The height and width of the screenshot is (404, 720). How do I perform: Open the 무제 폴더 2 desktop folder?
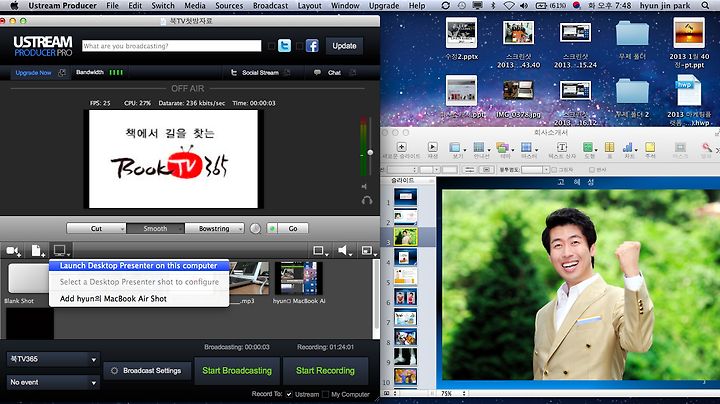click(x=632, y=91)
